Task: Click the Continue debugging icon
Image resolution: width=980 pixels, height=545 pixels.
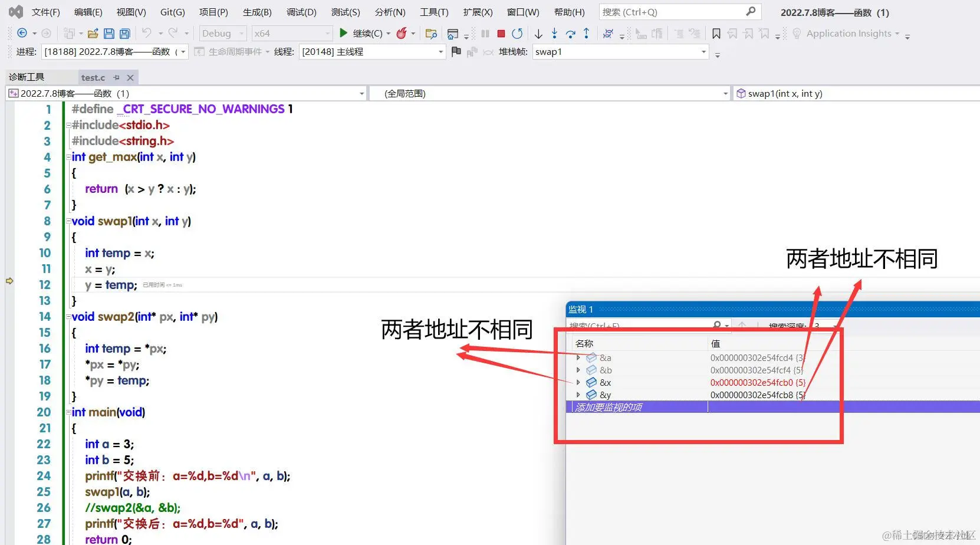Action: point(344,33)
